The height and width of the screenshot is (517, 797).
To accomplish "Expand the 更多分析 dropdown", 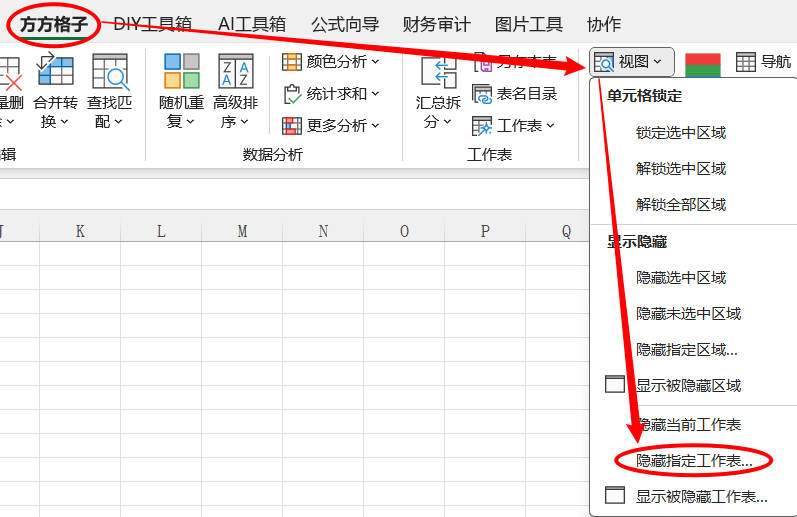I will [376, 126].
